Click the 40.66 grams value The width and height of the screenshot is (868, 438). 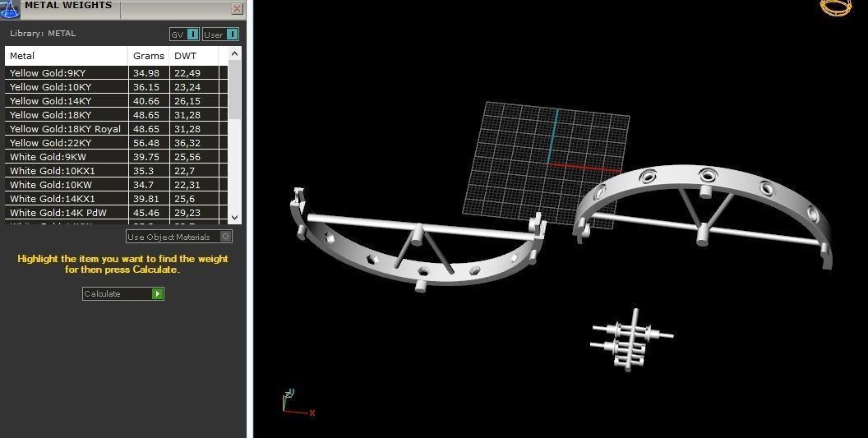tap(146, 101)
